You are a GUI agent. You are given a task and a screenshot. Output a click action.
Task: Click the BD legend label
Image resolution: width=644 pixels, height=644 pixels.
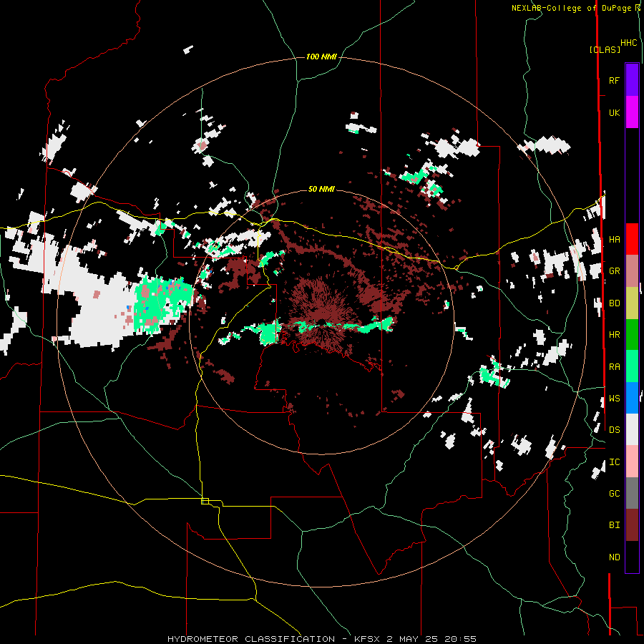click(x=614, y=303)
